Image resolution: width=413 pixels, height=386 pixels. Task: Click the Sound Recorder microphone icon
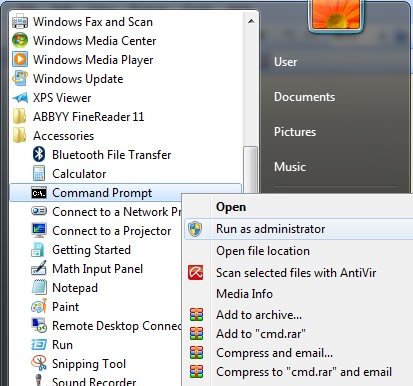[39, 380]
